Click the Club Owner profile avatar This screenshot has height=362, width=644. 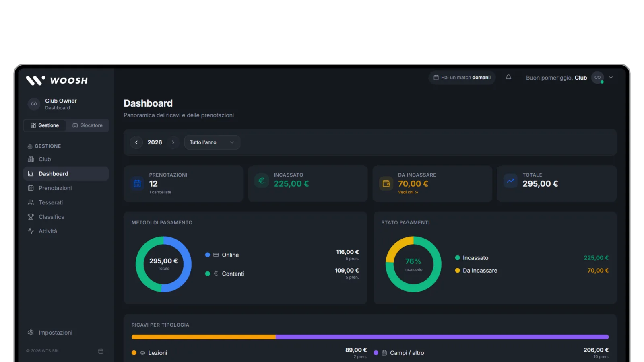pos(34,104)
